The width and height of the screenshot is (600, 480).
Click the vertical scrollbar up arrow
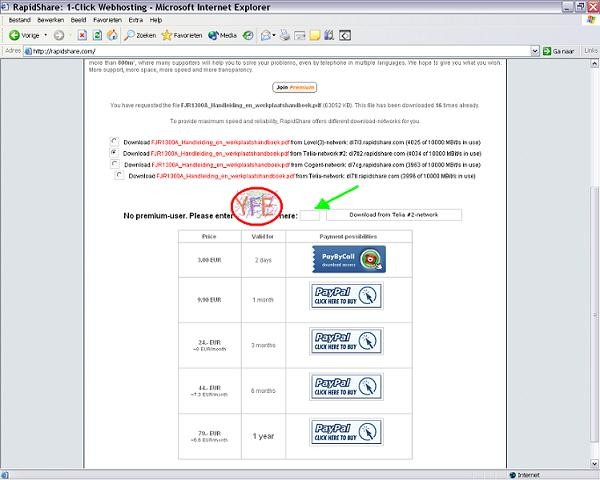point(594,64)
